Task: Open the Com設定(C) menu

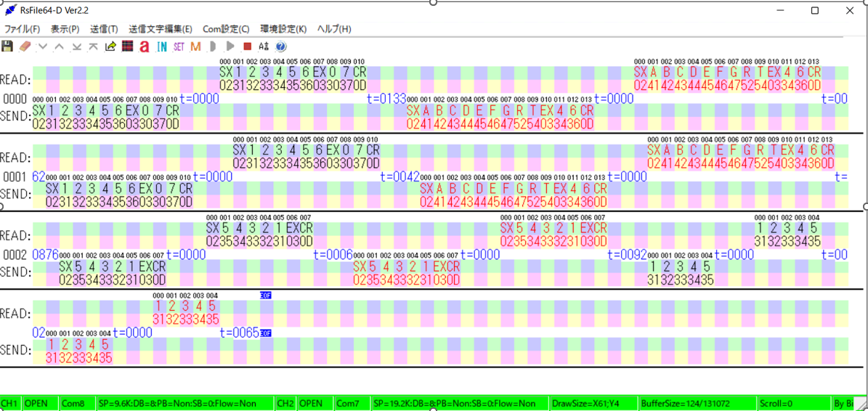Action: click(x=225, y=29)
